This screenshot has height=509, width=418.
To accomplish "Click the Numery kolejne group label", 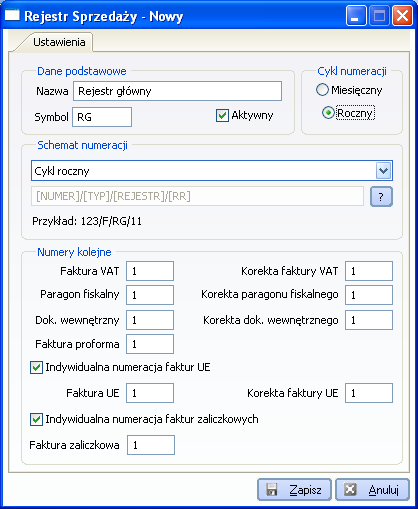I will coord(74,252).
